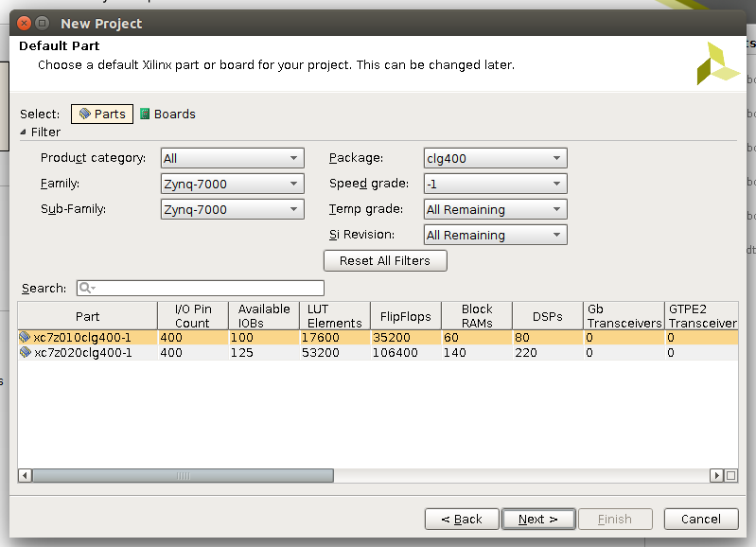Screen dimensions: 756x547
Task: Close the New Project dialog
Action: point(24,23)
